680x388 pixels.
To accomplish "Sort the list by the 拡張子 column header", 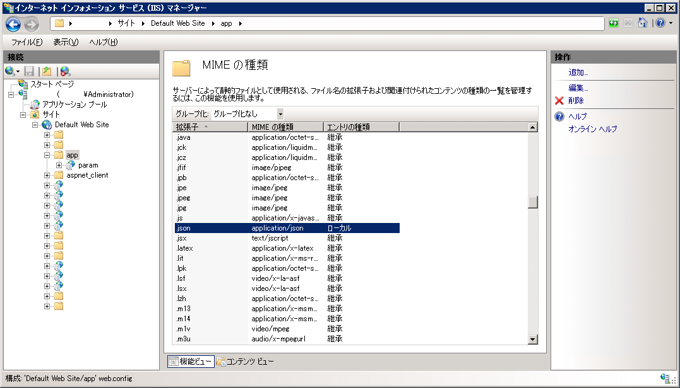I will click(x=210, y=127).
